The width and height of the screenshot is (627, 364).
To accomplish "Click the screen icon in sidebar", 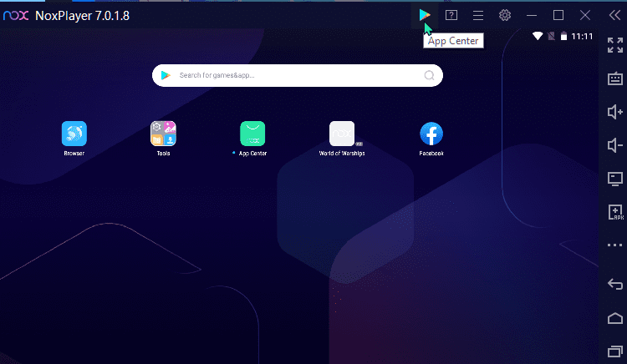I will tap(615, 179).
